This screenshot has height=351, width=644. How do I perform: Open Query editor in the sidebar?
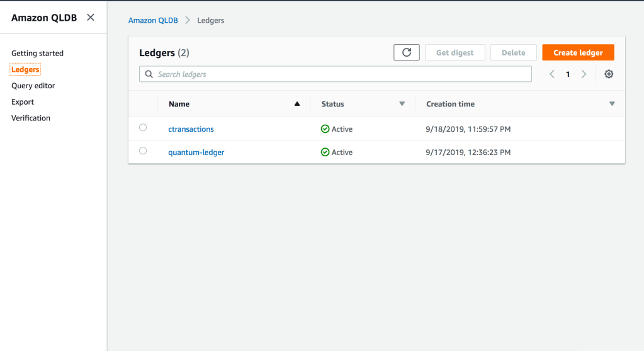coord(33,86)
